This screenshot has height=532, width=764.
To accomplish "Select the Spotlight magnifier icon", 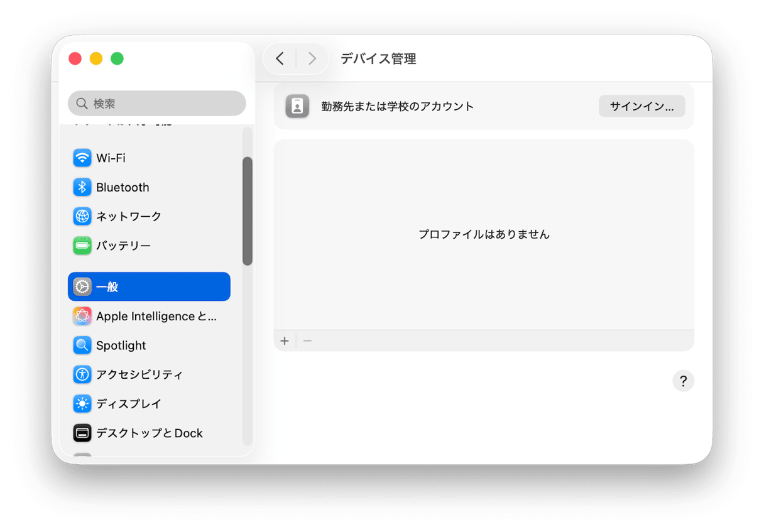I will tap(82, 345).
